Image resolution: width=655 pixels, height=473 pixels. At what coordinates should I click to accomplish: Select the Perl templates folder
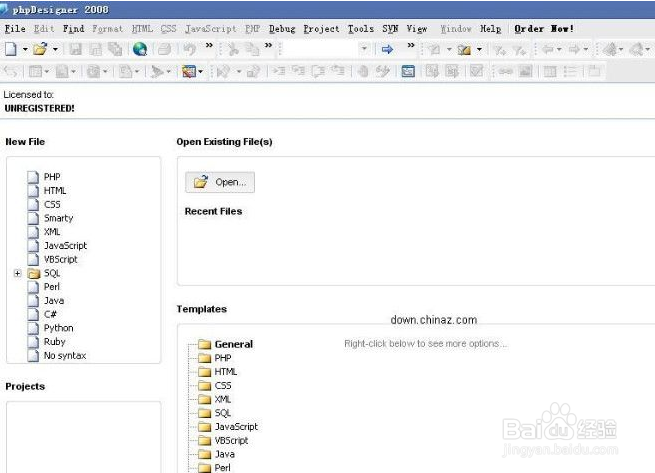(222, 468)
